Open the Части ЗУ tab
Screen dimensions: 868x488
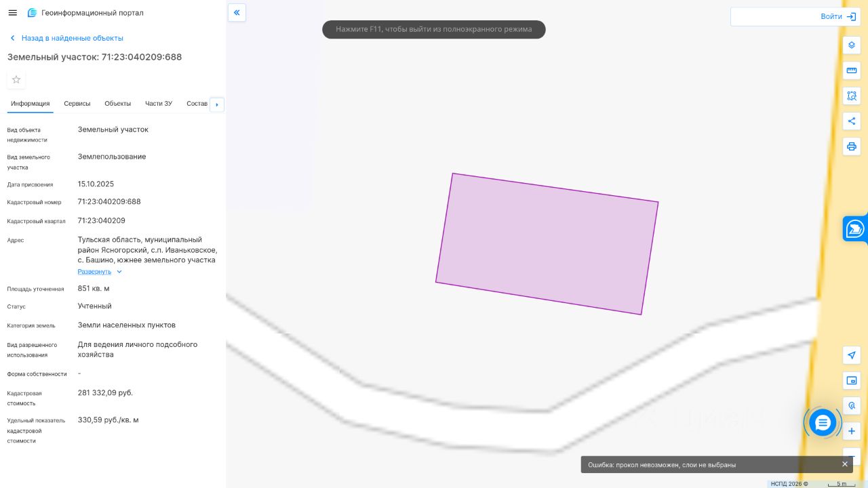click(159, 104)
